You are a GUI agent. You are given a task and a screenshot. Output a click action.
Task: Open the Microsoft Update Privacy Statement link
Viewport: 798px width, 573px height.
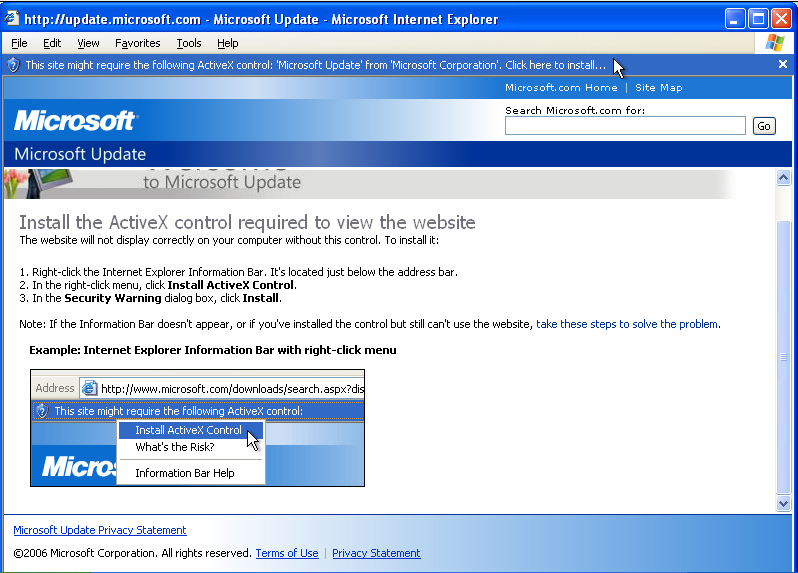pos(100,530)
